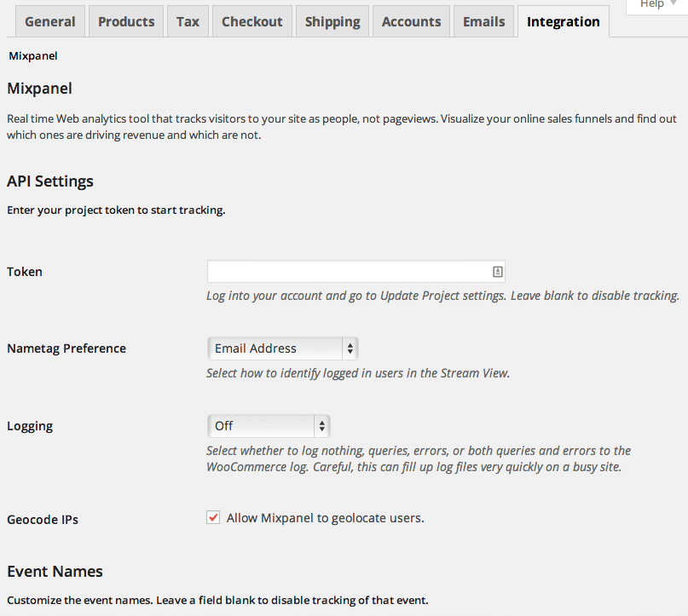
Task: Switch to the Integration tab
Action: pyautogui.click(x=563, y=21)
